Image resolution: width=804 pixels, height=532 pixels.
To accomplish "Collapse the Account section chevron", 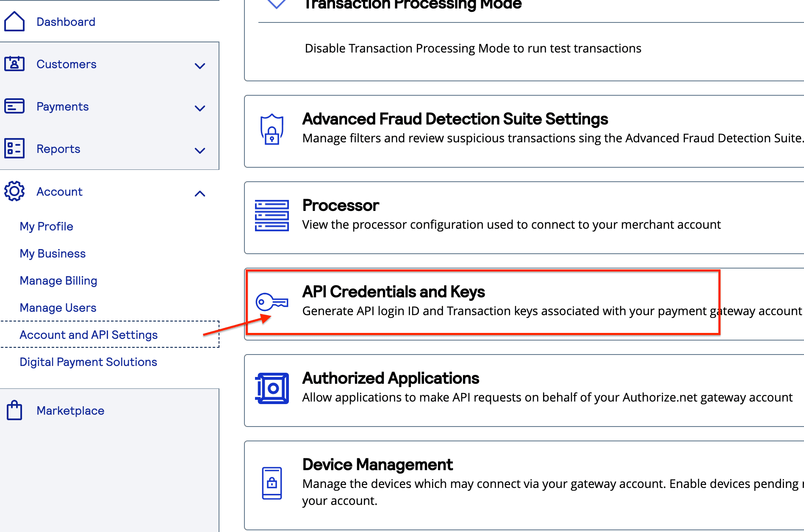I will click(200, 194).
